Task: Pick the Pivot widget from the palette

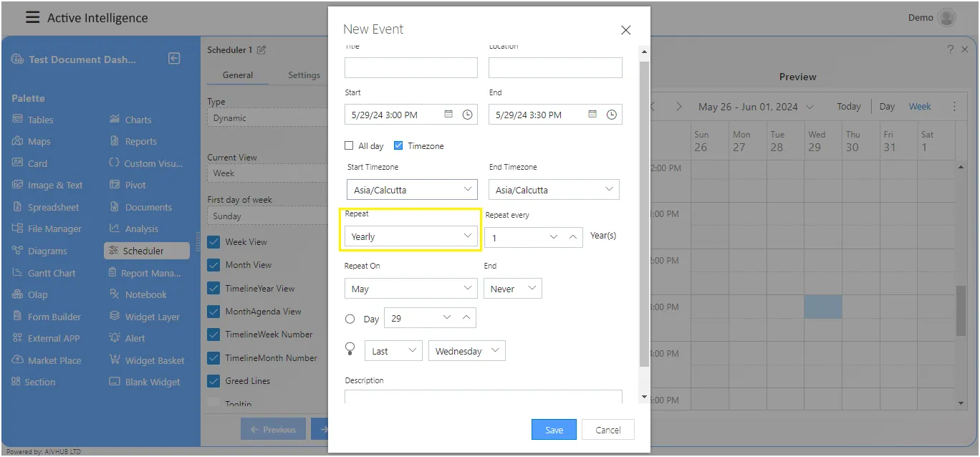Action: [x=128, y=185]
